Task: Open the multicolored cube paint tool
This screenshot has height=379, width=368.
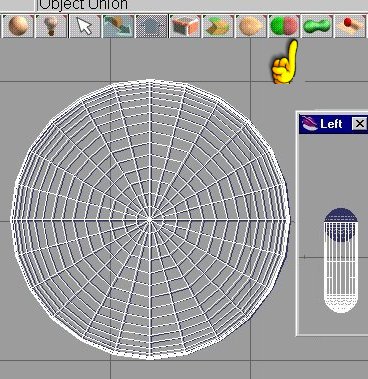Action: tap(185, 26)
